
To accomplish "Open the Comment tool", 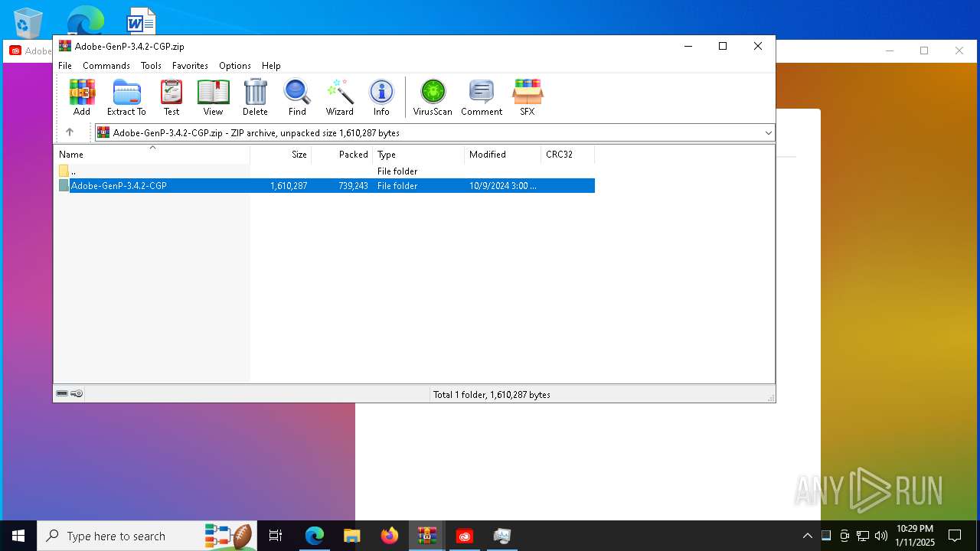I will (482, 97).
